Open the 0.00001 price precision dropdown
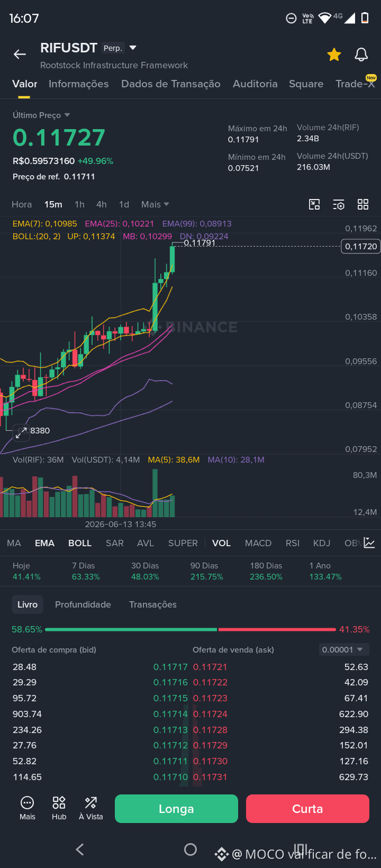The image size is (381, 868). 344,649
